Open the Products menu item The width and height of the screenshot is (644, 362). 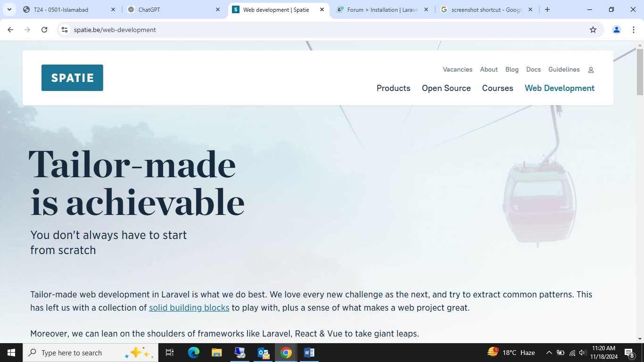pos(393,88)
